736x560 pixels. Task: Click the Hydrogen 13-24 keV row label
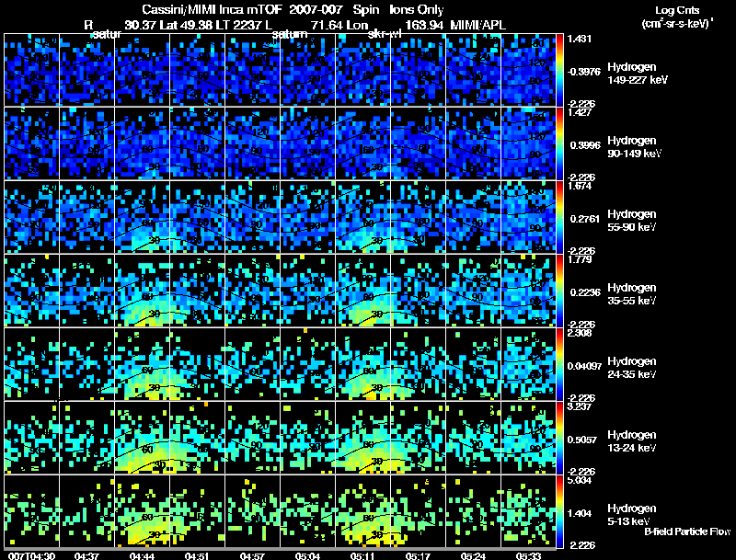click(x=632, y=441)
